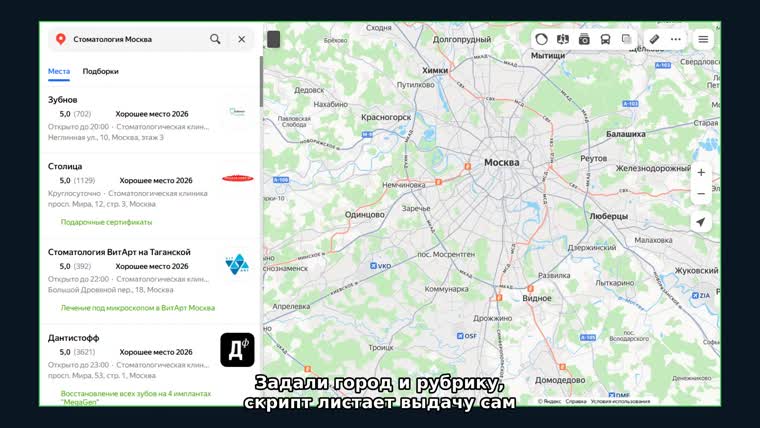Select the ruler measuring tool
This screenshot has width=760, height=428.
654,39
